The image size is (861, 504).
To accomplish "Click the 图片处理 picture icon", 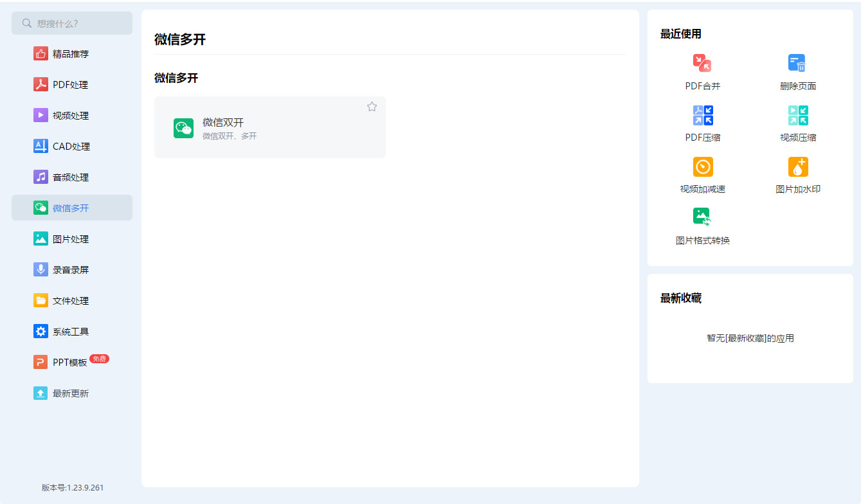I will pos(41,239).
